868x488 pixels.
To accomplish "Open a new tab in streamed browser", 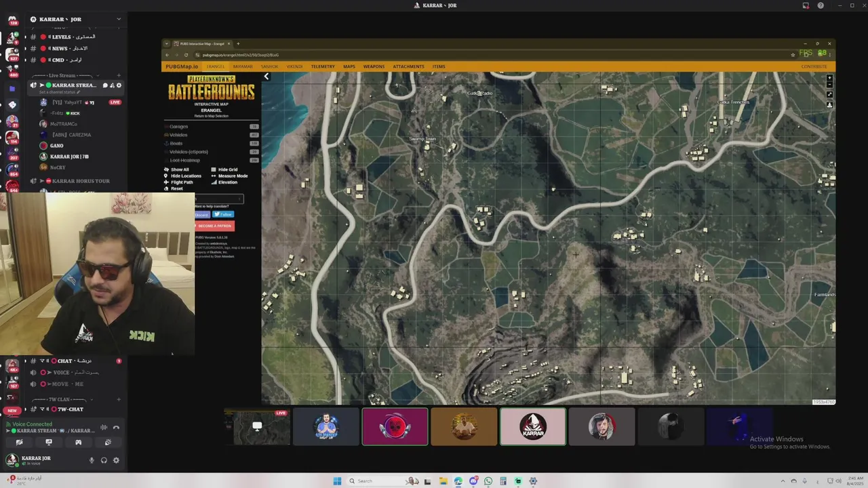I will (238, 43).
